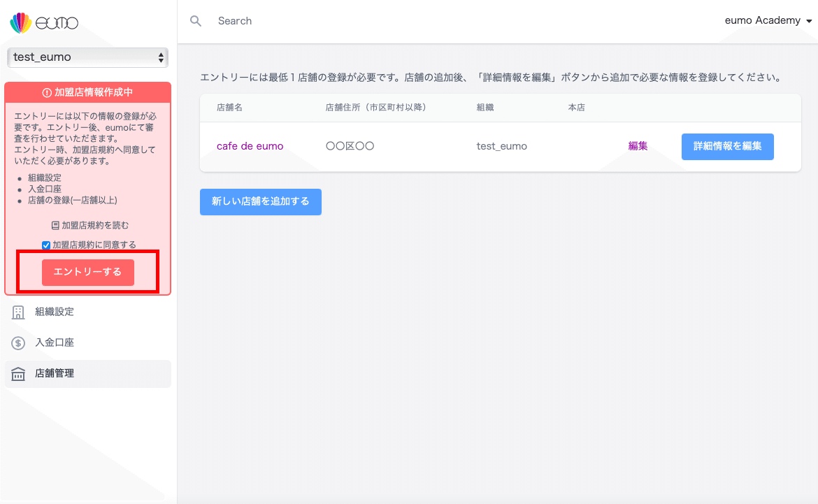Uncheck 加盟店規約に同意する checkbox
The width and height of the screenshot is (818, 504).
coord(46,245)
